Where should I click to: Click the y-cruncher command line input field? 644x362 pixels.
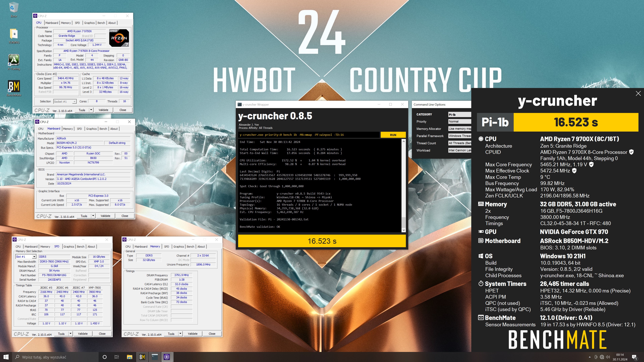pos(309,135)
